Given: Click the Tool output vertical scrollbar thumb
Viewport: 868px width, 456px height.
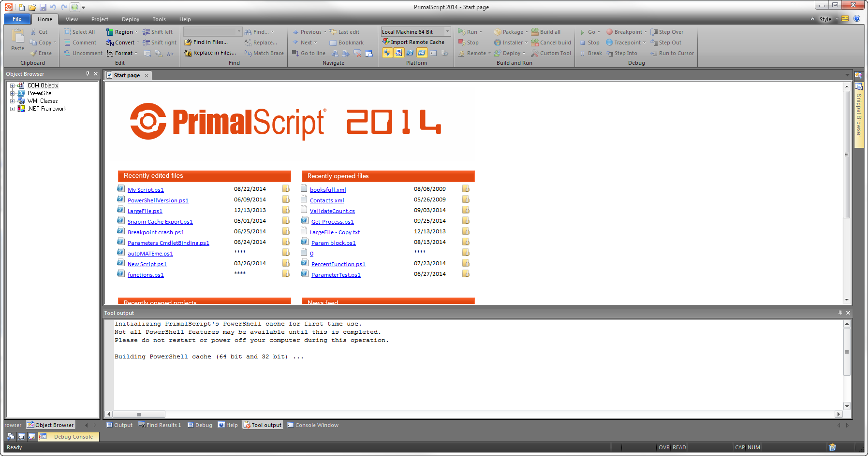Looking at the screenshot, I should click(x=847, y=352).
